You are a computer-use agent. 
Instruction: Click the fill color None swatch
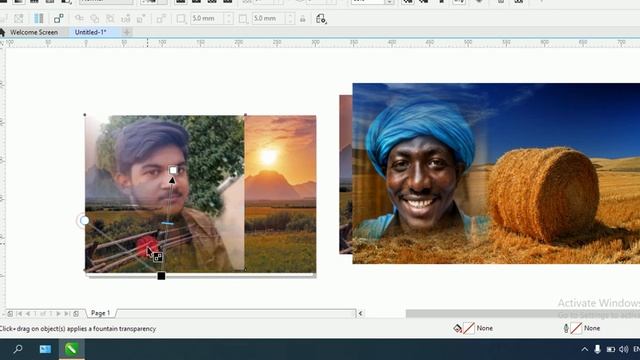(469, 328)
